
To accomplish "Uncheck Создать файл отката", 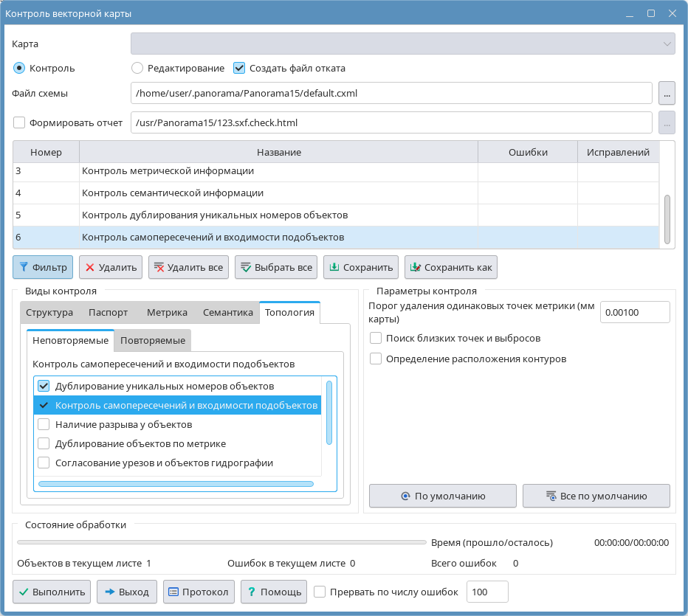I will 239,68.
